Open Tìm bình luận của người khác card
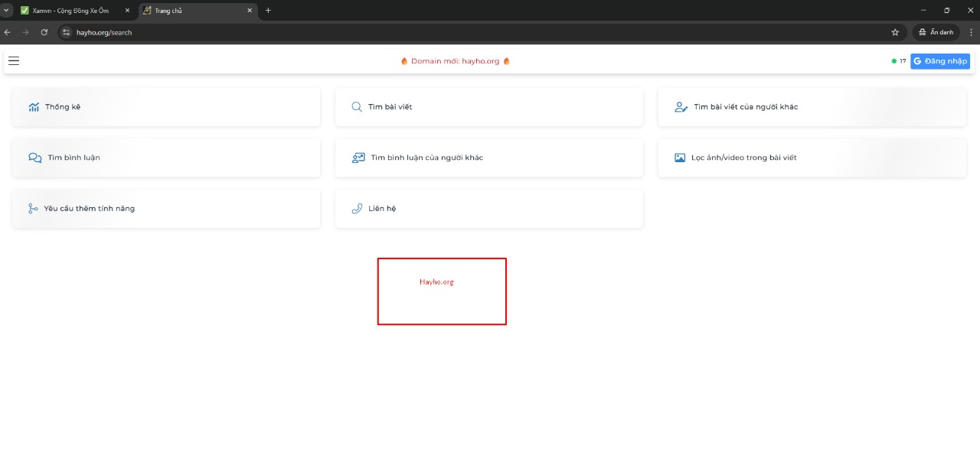 pos(488,158)
